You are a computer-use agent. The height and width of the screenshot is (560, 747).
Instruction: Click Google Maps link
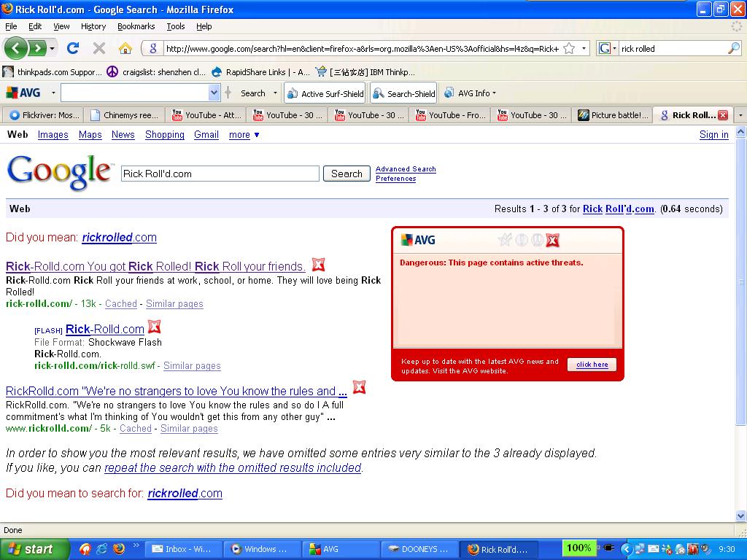click(90, 135)
